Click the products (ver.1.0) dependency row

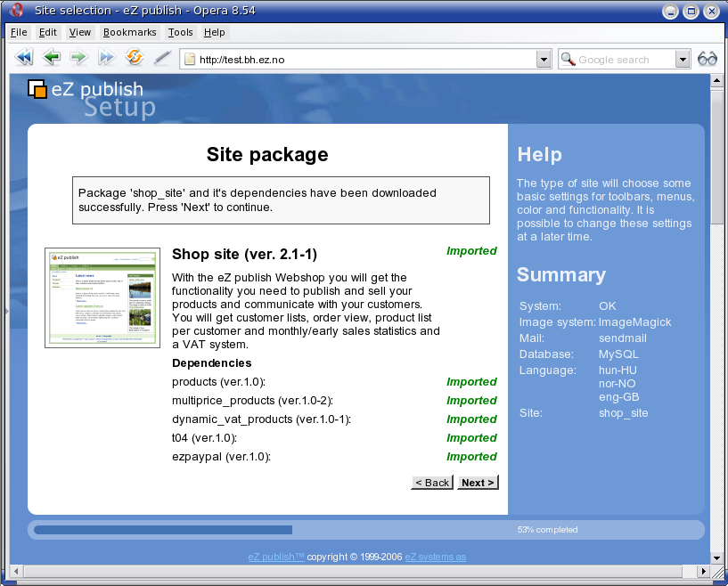pyautogui.click(x=334, y=382)
